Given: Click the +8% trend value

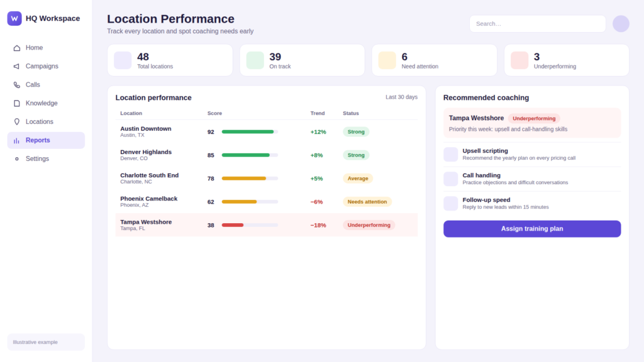Looking at the screenshot, I should click(316, 156).
